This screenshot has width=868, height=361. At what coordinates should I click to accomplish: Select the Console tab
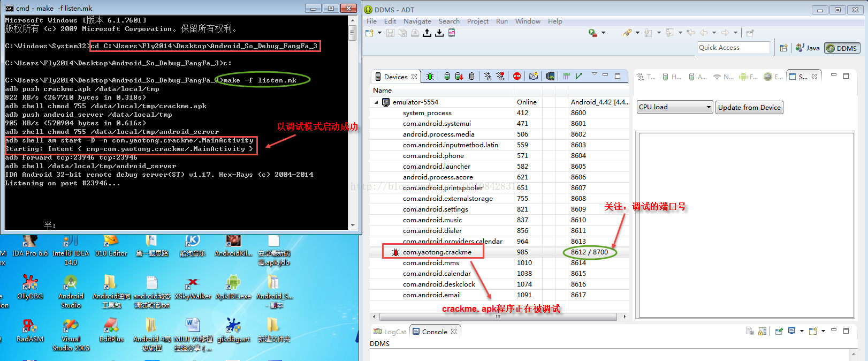pyautogui.click(x=435, y=332)
